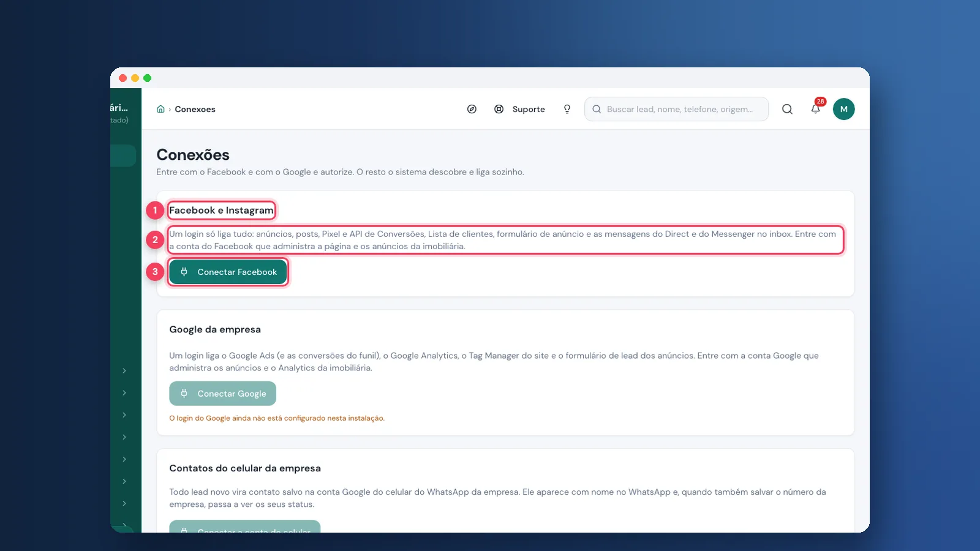Click the home icon in breadcrumb
Viewport: 980px width, 551px height.
[160, 109]
